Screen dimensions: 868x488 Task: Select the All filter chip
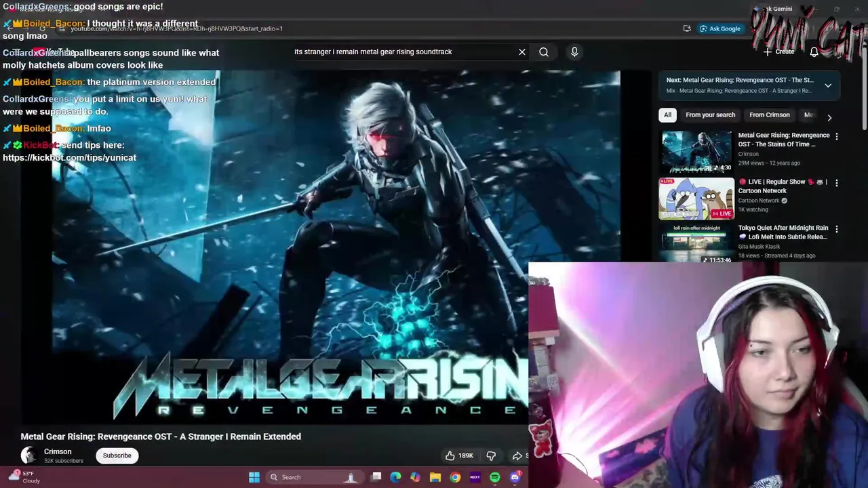click(x=668, y=115)
